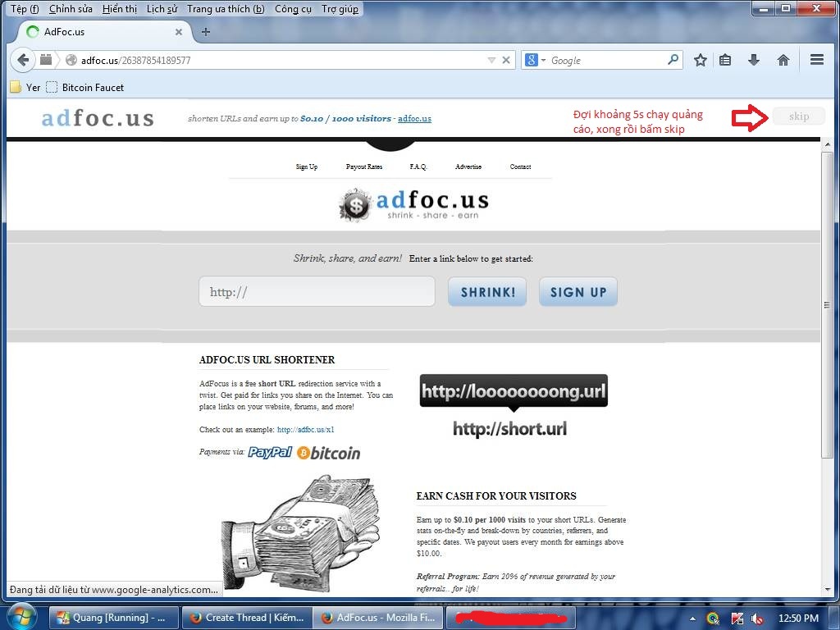Open the history dropdown arrow in address bar
Image resolution: width=840 pixels, height=630 pixels.
point(491,61)
